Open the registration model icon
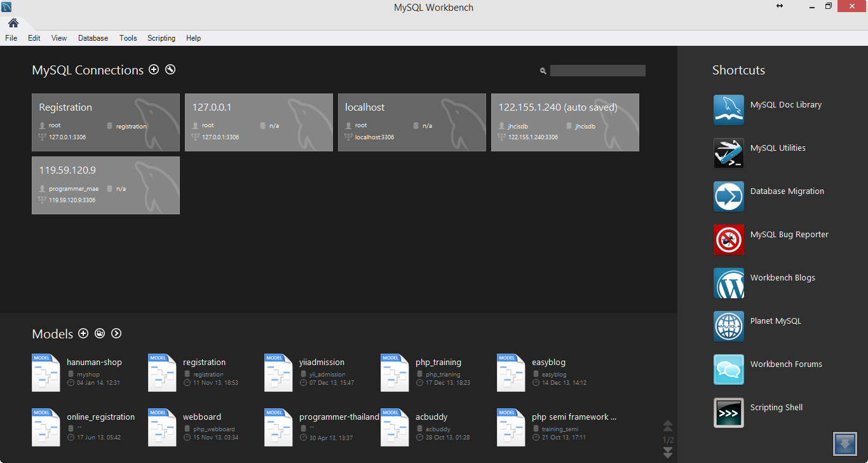The image size is (868, 463). coord(162,373)
